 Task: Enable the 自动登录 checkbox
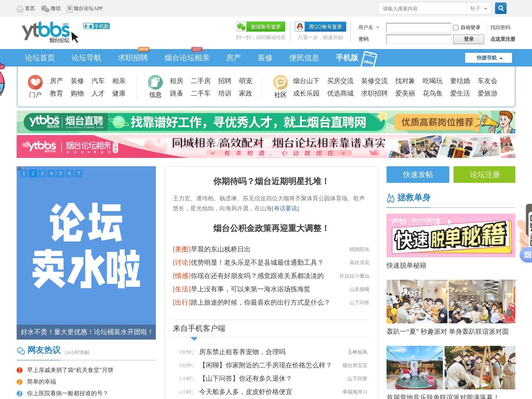click(x=455, y=27)
